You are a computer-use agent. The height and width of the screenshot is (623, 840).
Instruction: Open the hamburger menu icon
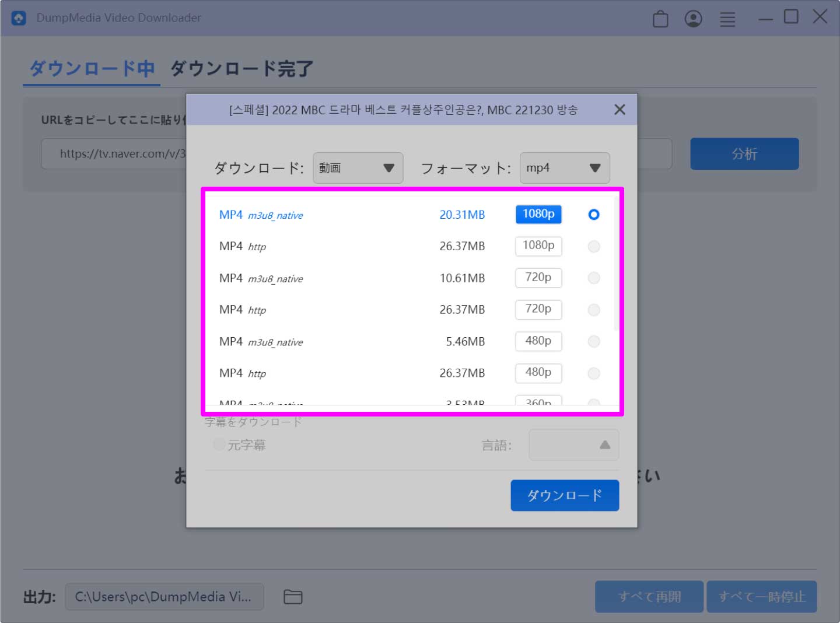(727, 19)
